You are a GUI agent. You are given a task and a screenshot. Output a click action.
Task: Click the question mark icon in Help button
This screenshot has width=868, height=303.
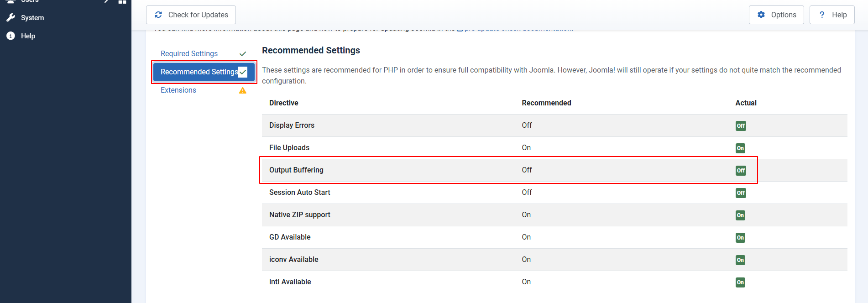click(822, 15)
